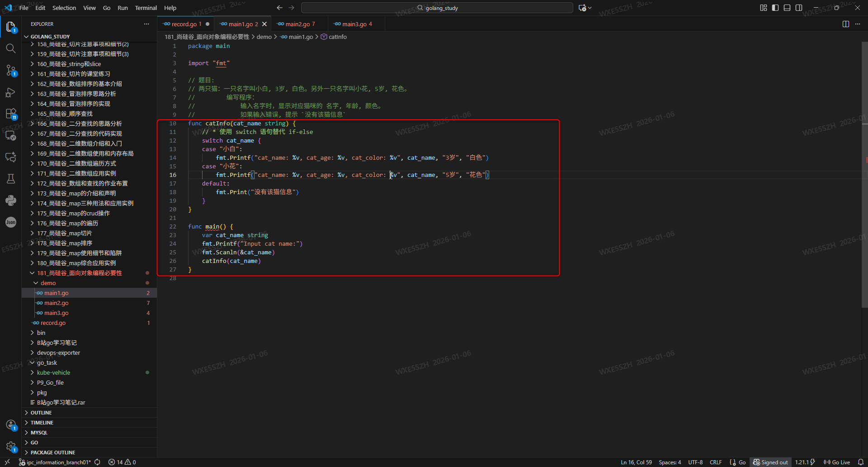Change end of line sequence CRLF

click(716, 462)
